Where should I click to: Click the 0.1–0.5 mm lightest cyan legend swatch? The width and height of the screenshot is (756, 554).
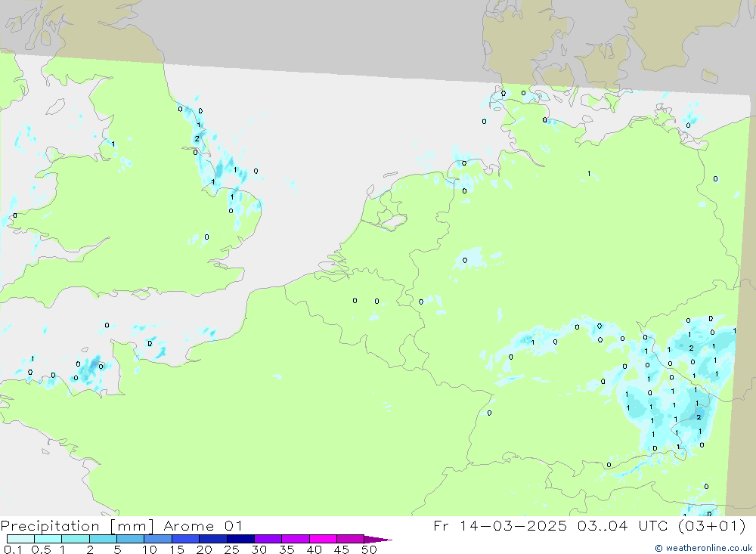[20, 539]
